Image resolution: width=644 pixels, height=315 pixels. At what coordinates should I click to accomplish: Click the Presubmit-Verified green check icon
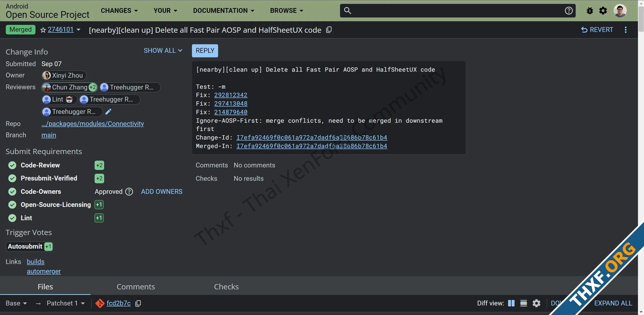point(12,178)
